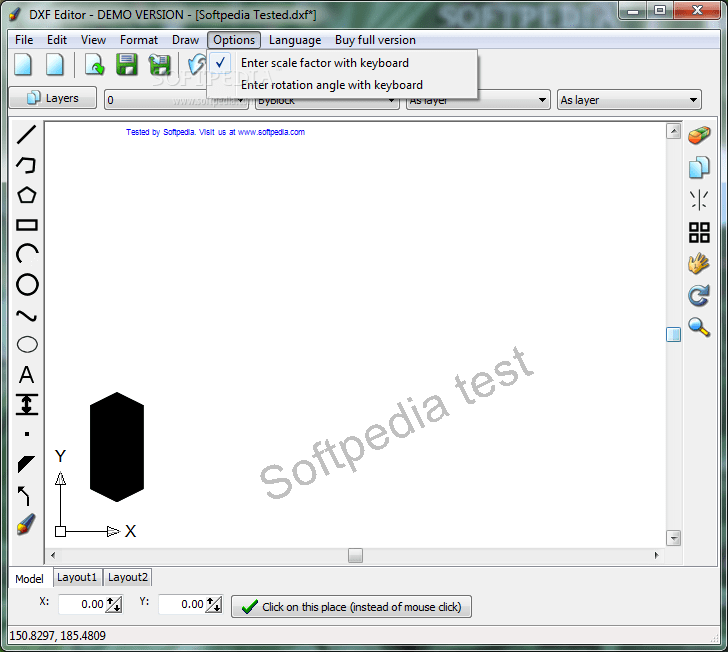Click the New file icon
The height and width of the screenshot is (652, 728).
23,64
